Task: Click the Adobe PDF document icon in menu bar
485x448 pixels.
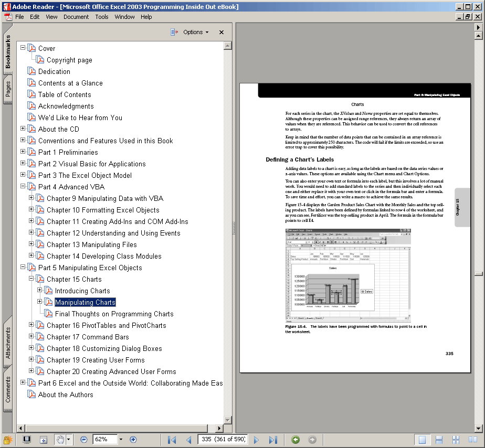Action: click(x=8, y=17)
